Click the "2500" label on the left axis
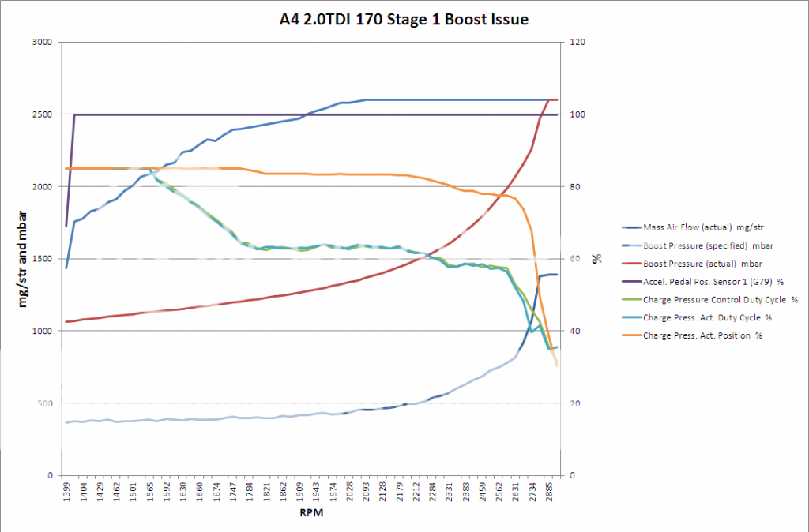809x532 pixels. pyautogui.click(x=43, y=114)
